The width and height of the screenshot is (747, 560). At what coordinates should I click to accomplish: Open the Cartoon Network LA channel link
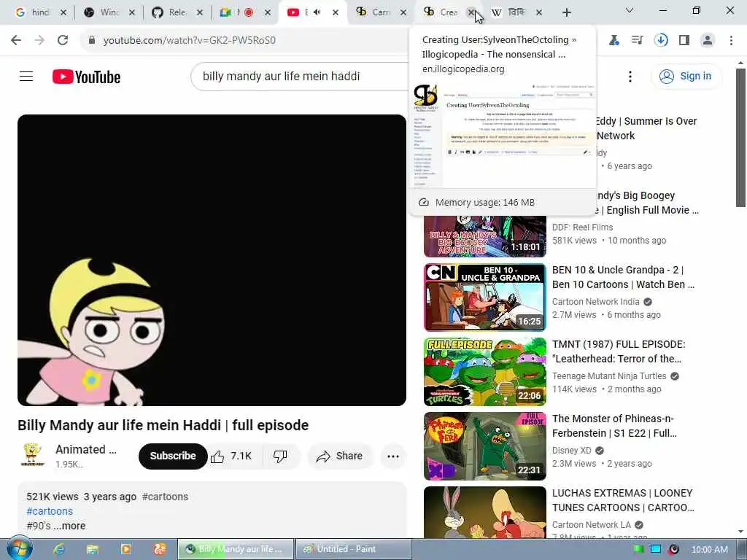point(591,524)
